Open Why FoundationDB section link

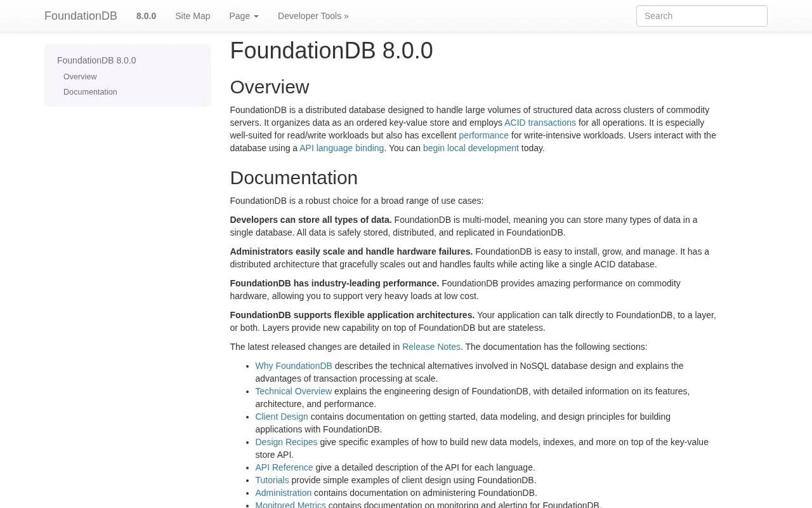pyautogui.click(x=294, y=366)
